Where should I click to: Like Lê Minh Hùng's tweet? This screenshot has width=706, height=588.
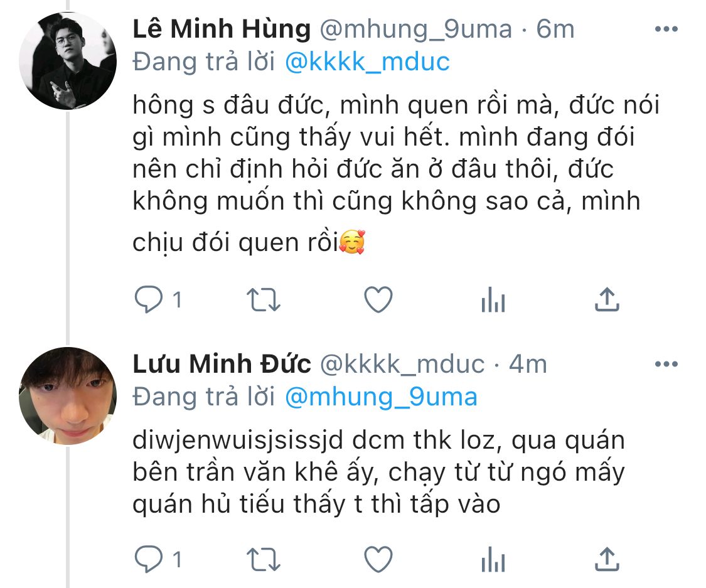(378, 301)
